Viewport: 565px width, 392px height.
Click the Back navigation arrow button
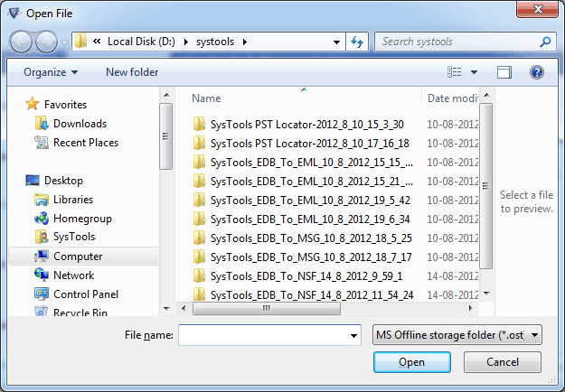click(x=21, y=42)
